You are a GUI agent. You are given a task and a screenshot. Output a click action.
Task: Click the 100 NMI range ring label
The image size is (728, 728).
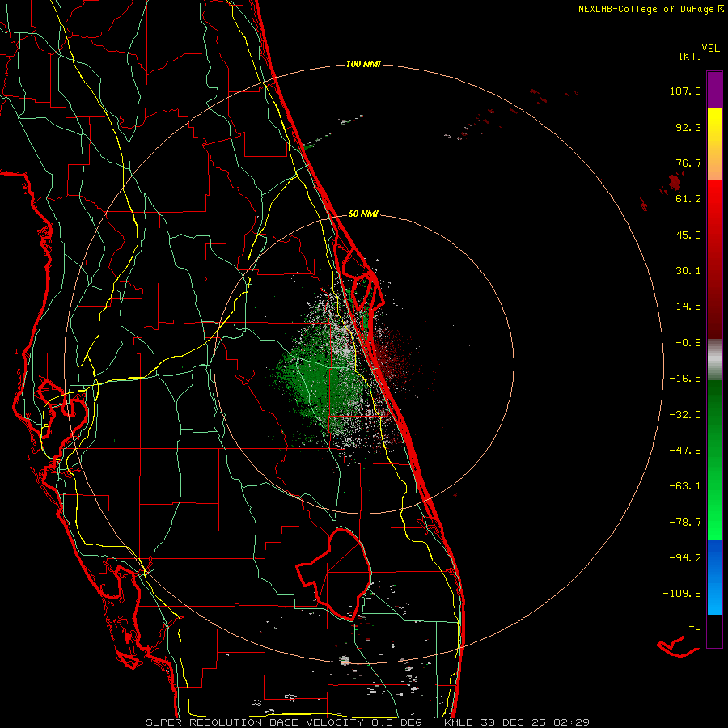tap(363, 64)
